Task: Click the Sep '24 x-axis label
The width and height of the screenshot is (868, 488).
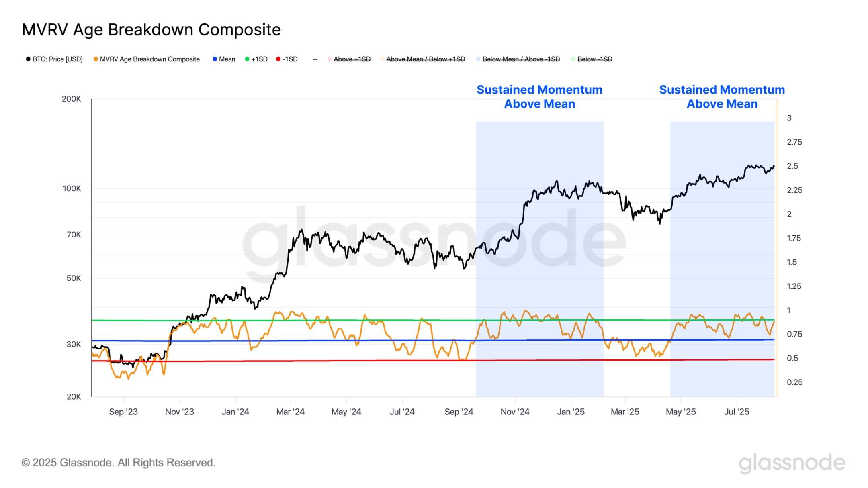Action: [459, 412]
